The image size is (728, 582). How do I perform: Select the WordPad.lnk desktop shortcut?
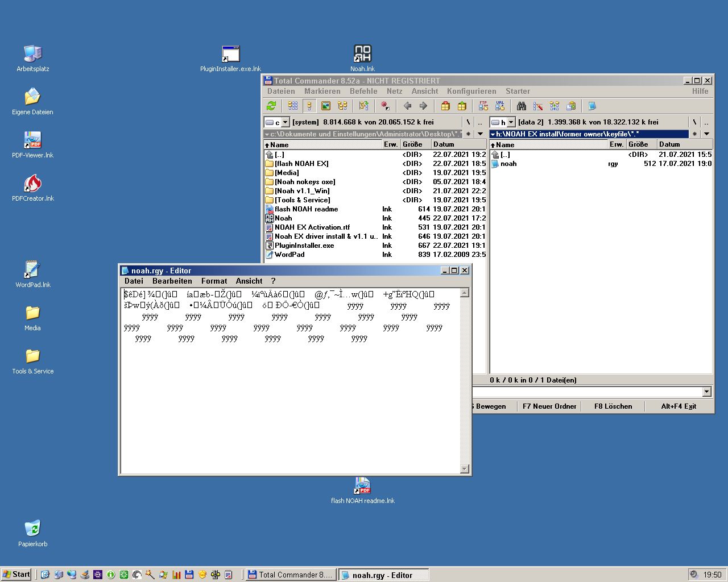[x=32, y=275]
